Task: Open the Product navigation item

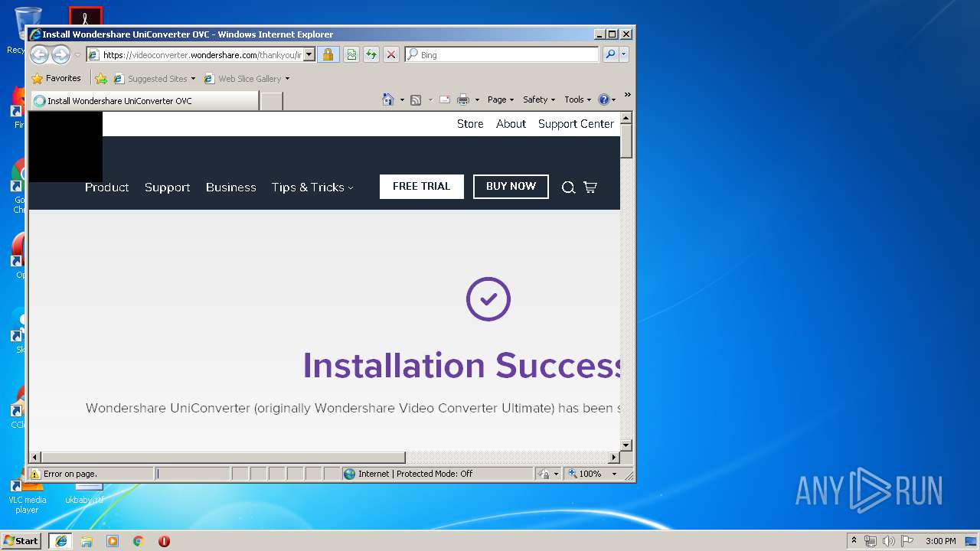Action: tap(107, 187)
